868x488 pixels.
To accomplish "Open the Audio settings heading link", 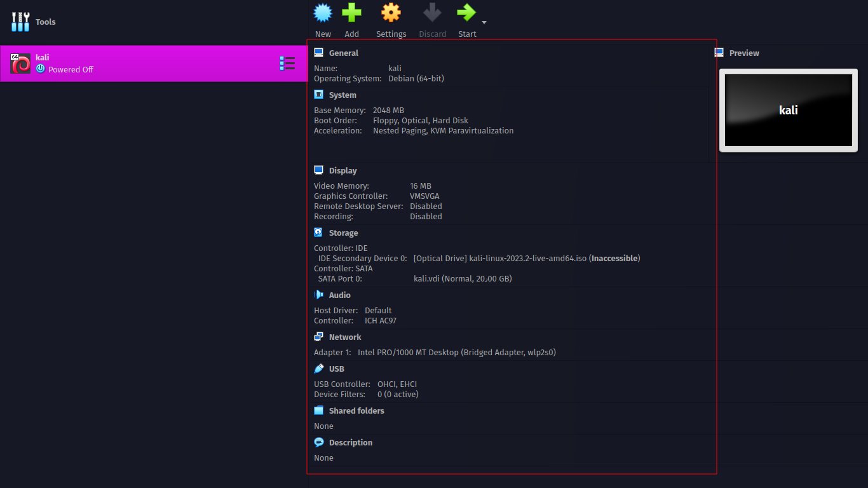I will coord(340,295).
